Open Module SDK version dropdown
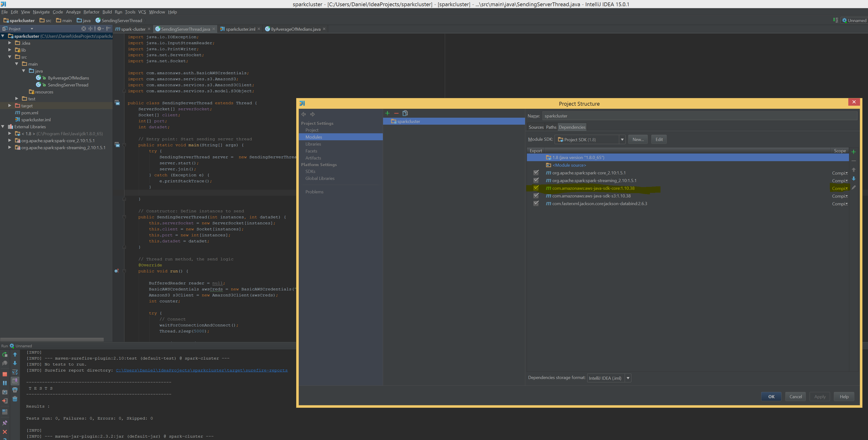Viewport: 868px width, 440px height. (622, 139)
